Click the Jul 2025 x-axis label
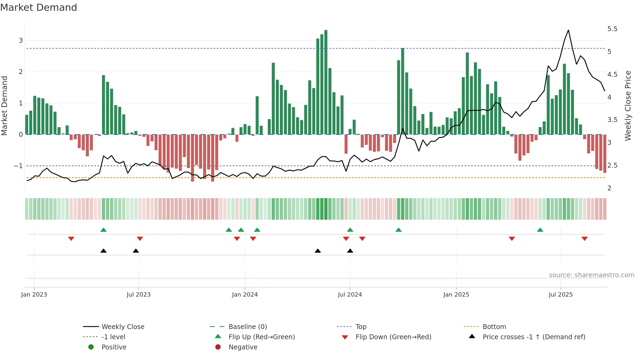This screenshot has height=362, width=644. pos(561,295)
